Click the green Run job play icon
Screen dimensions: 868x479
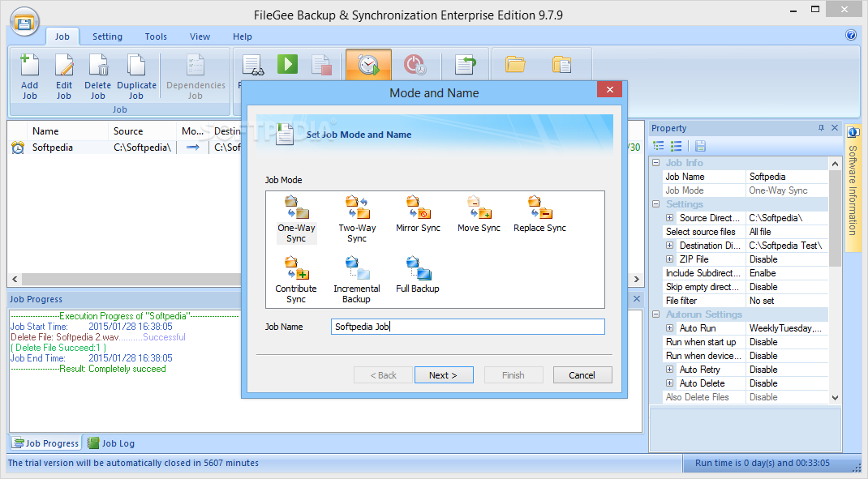[x=287, y=64]
